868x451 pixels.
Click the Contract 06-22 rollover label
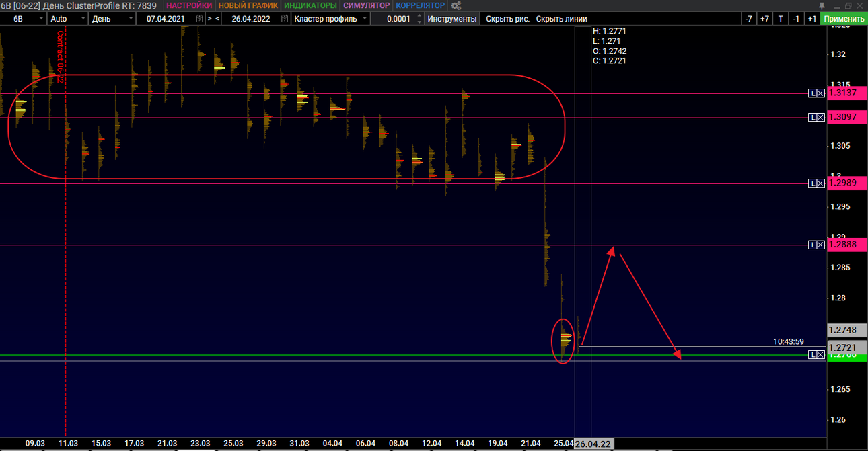(60, 57)
